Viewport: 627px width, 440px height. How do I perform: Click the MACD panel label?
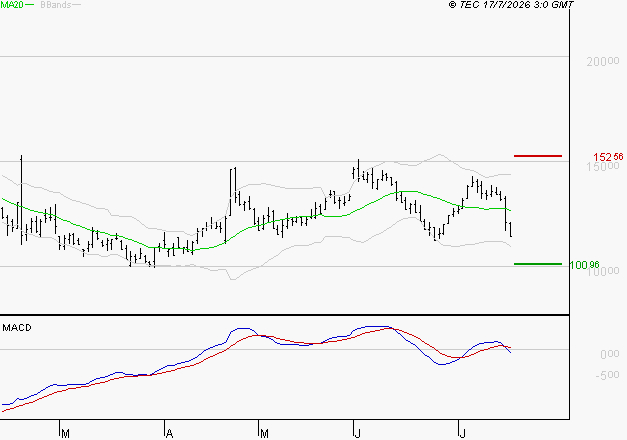17,328
